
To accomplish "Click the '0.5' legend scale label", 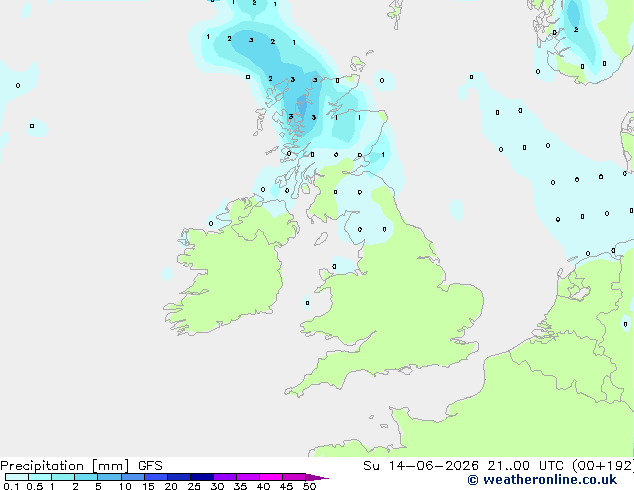I will pyautogui.click(x=35, y=486).
